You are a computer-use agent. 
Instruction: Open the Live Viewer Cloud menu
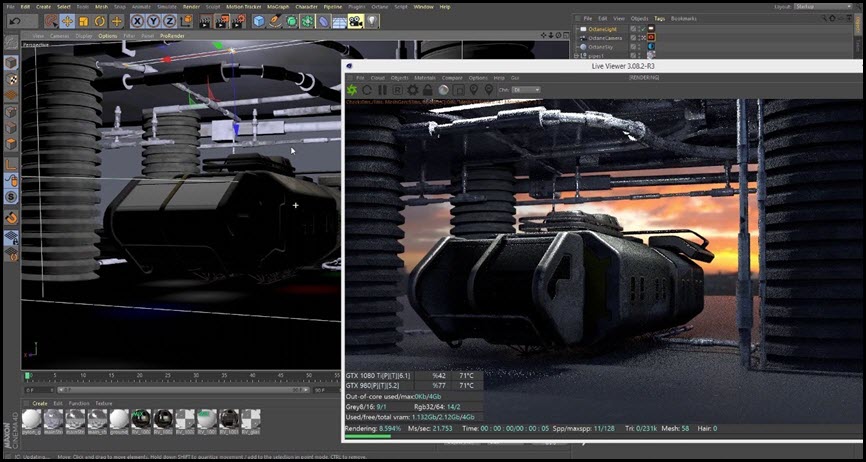coord(378,78)
